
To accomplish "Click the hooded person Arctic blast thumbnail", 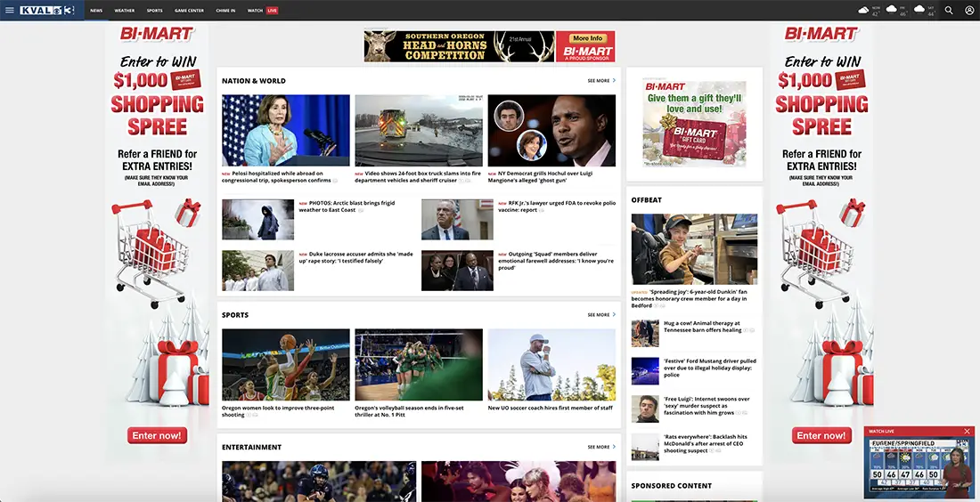I will (257, 219).
